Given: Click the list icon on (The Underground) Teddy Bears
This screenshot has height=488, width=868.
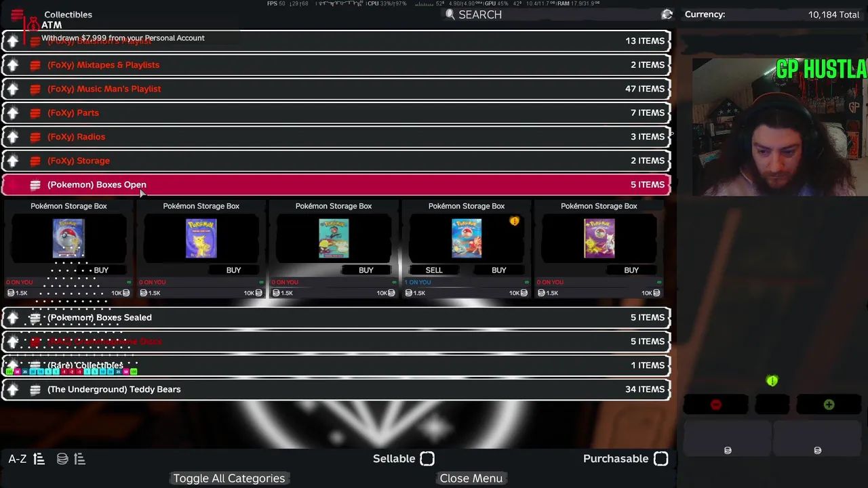Looking at the screenshot, I should click(35, 390).
